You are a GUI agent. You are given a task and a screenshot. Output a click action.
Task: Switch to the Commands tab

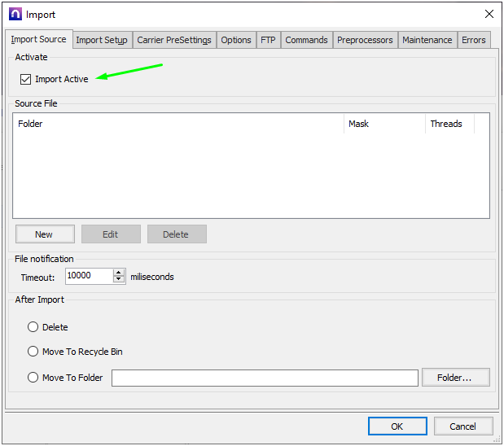coord(306,40)
